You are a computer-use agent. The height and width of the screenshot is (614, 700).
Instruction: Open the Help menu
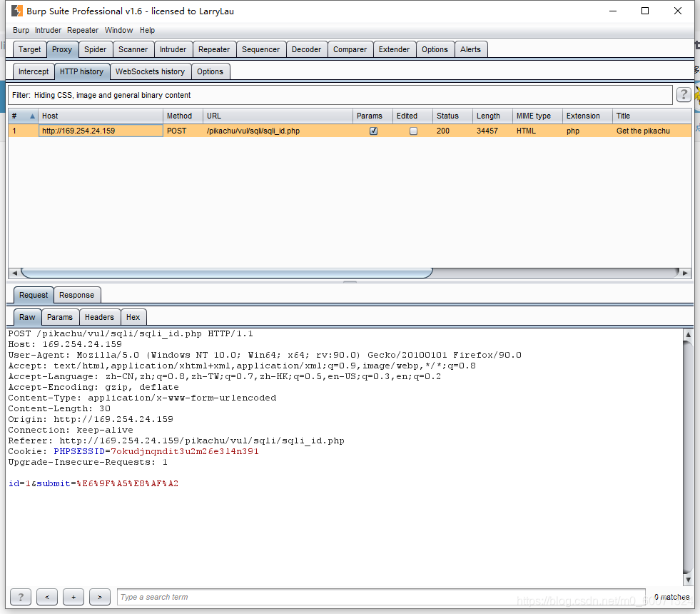pos(147,31)
